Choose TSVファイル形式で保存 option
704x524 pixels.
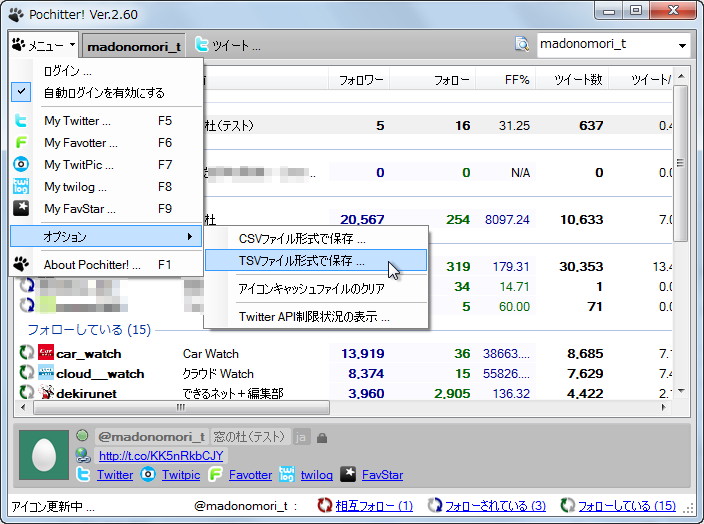pos(316,260)
